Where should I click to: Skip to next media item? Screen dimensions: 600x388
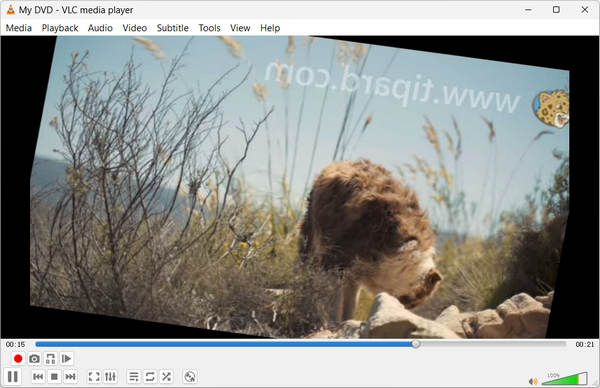click(x=70, y=377)
